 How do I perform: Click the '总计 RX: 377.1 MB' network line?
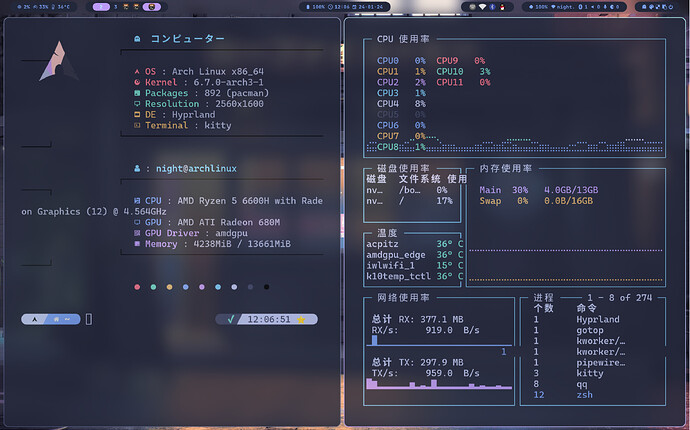click(x=418, y=319)
